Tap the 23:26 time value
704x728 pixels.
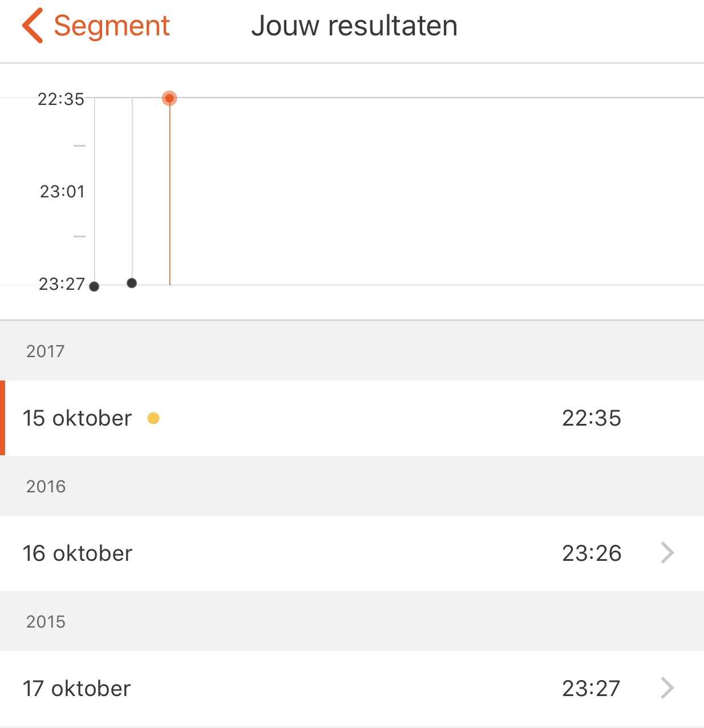[591, 553]
